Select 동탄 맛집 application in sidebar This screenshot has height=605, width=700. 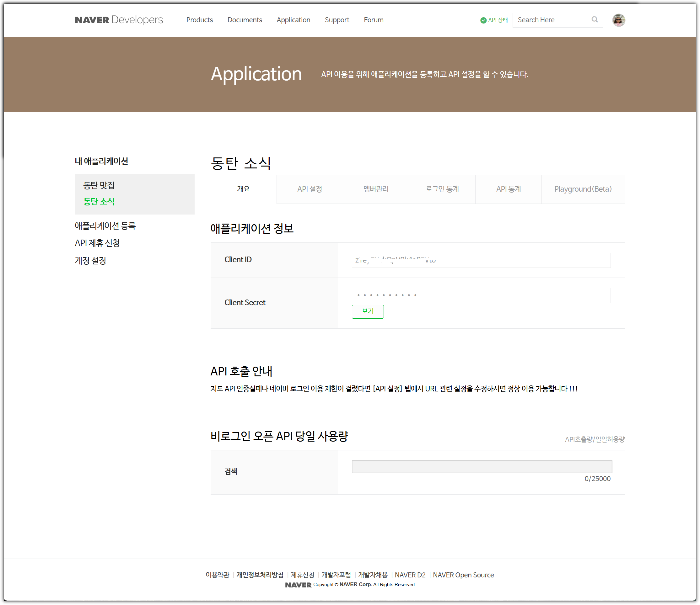pyautogui.click(x=99, y=185)
